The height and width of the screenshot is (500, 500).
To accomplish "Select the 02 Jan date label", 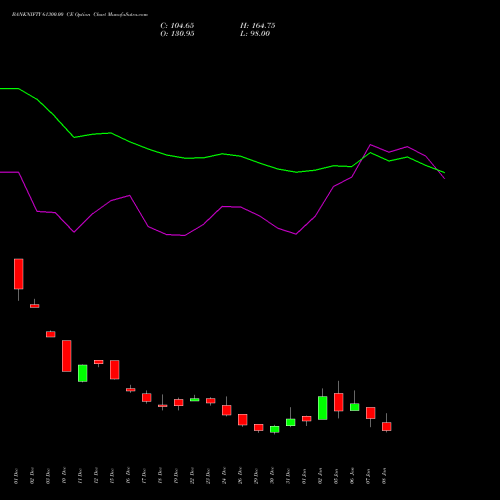I will coord(320,476).
